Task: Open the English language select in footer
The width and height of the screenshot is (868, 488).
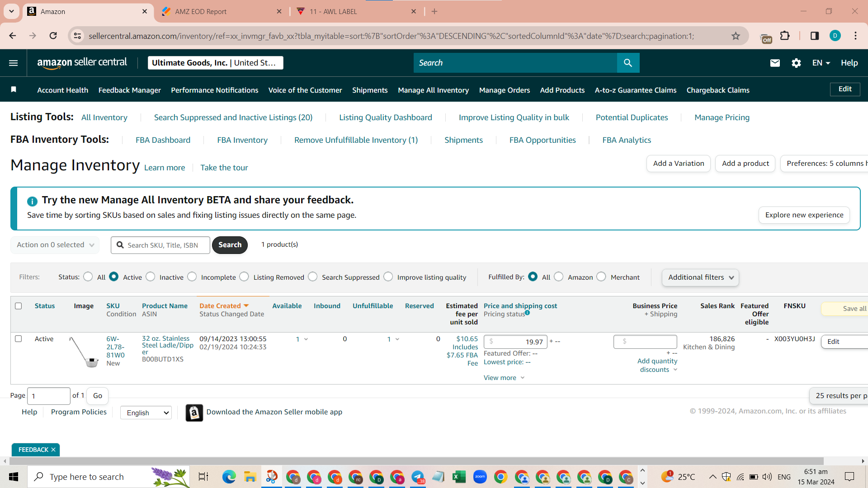Action: [146, 413]
